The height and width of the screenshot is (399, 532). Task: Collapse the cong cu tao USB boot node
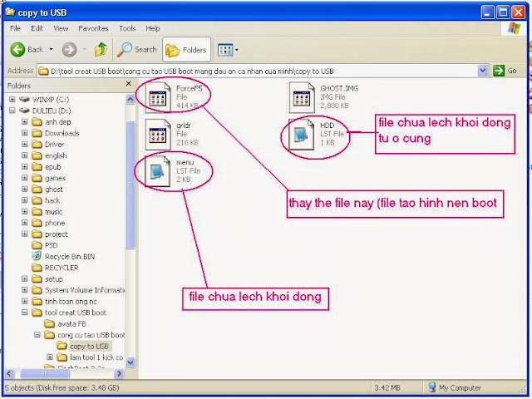[x=37, y=335]
